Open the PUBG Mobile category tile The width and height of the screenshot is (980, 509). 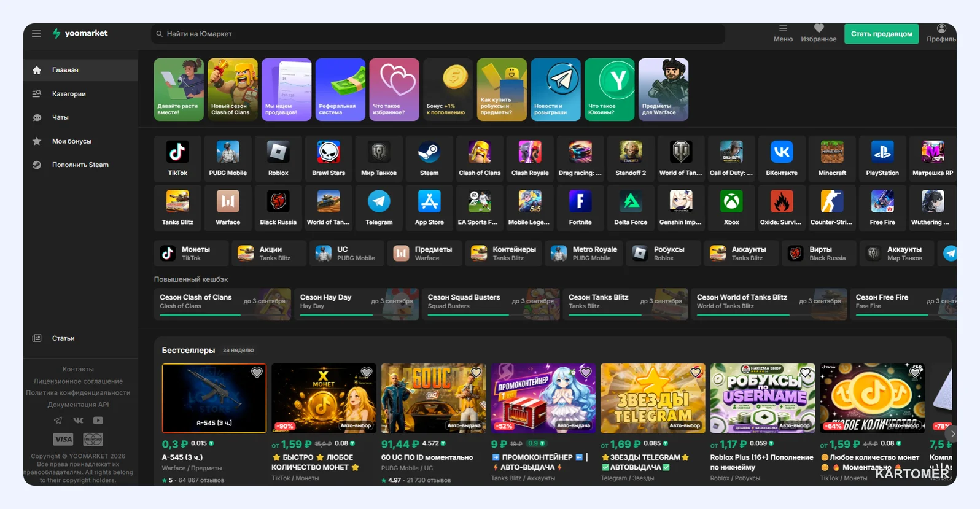tap(228, 158)
